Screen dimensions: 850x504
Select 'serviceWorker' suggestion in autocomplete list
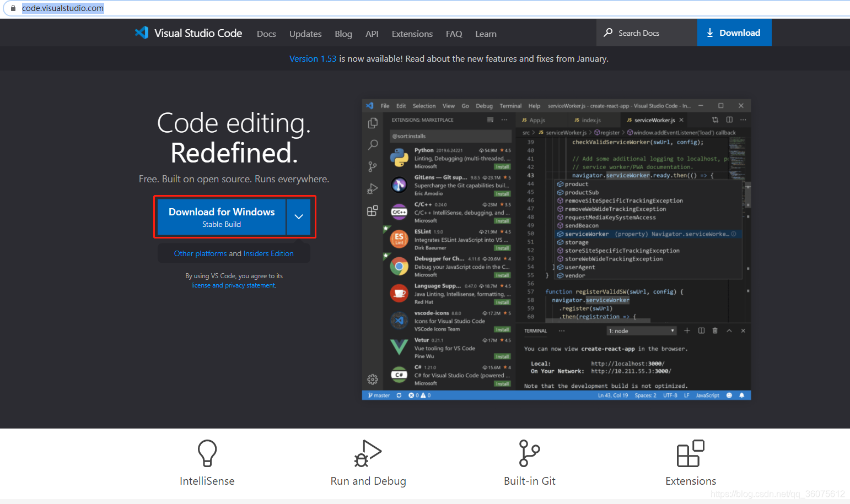(647, 234)
